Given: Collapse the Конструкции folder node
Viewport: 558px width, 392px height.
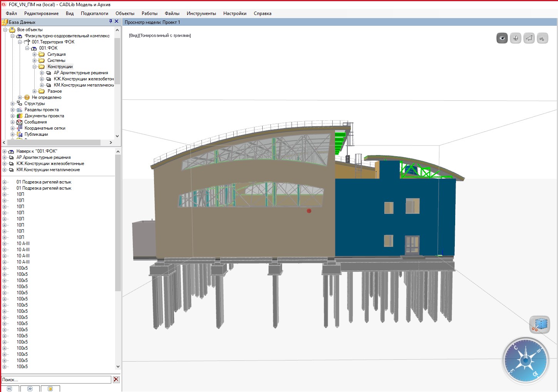Looking at the screenshot, I should 35,67.
